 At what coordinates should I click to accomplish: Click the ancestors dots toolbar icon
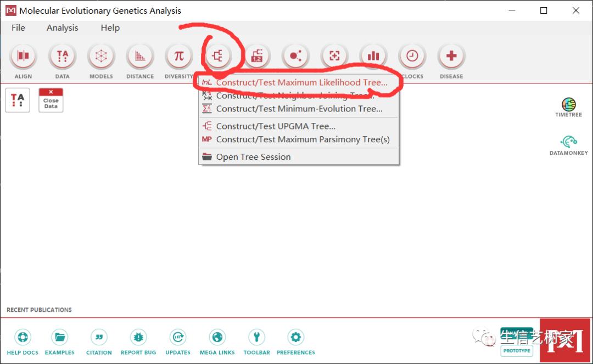[x=296, y=56]
